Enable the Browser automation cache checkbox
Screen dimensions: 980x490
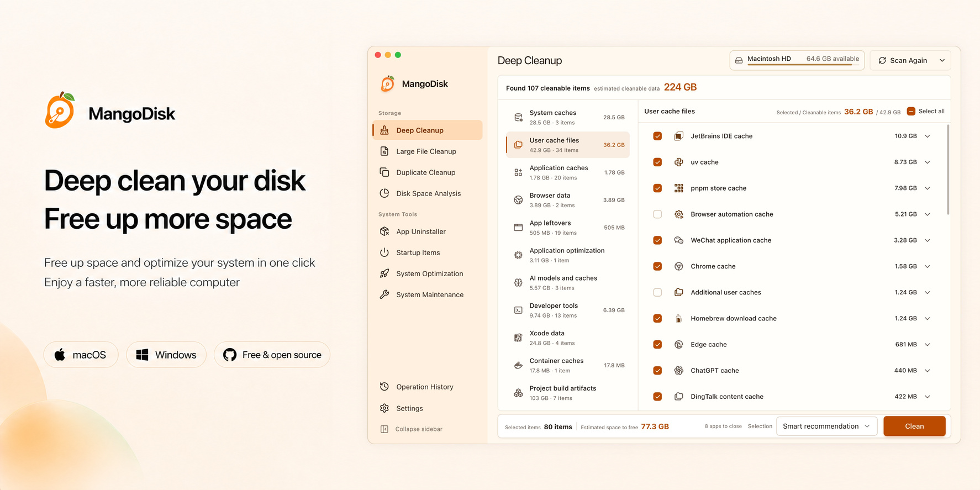point(657,214)
